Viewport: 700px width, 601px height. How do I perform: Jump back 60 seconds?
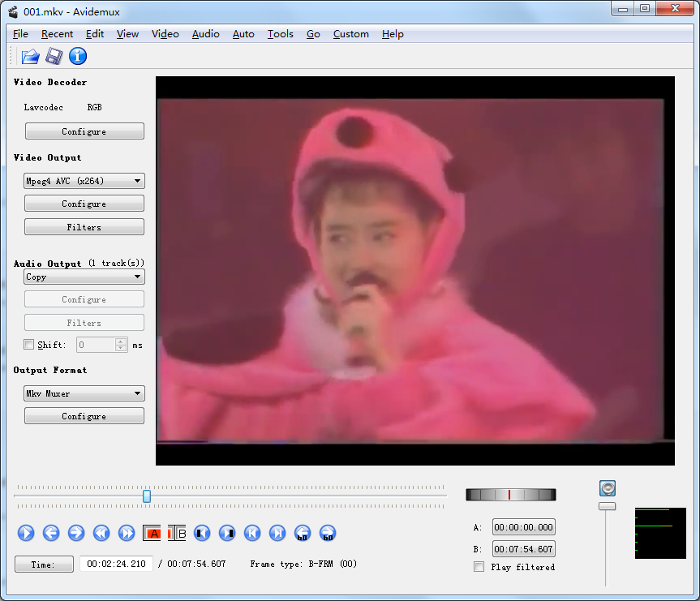[x=303, y=533]
